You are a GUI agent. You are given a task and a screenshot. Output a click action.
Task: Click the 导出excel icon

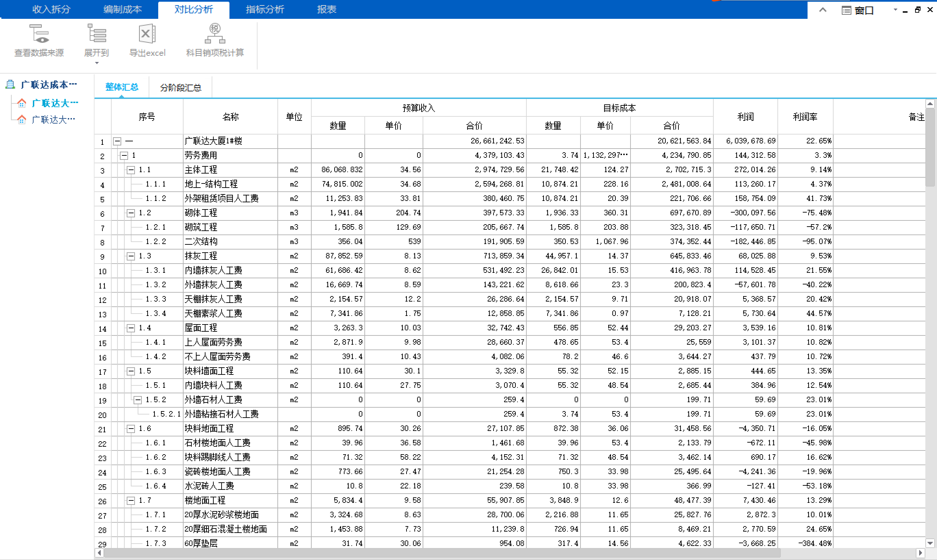pos(147,34)
